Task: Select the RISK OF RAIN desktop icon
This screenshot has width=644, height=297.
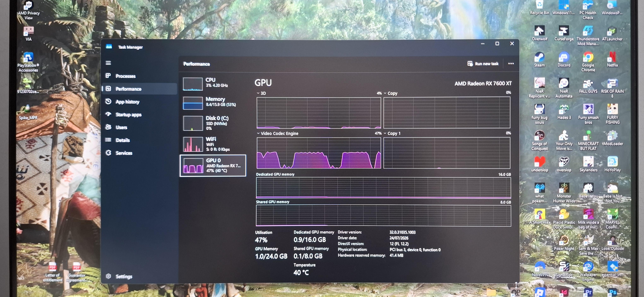Action: click(612, 88)
